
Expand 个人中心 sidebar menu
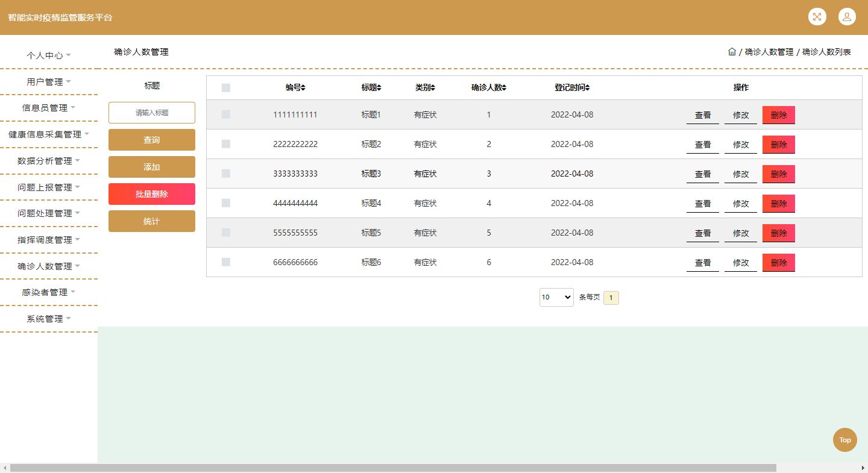click(49, 55)
